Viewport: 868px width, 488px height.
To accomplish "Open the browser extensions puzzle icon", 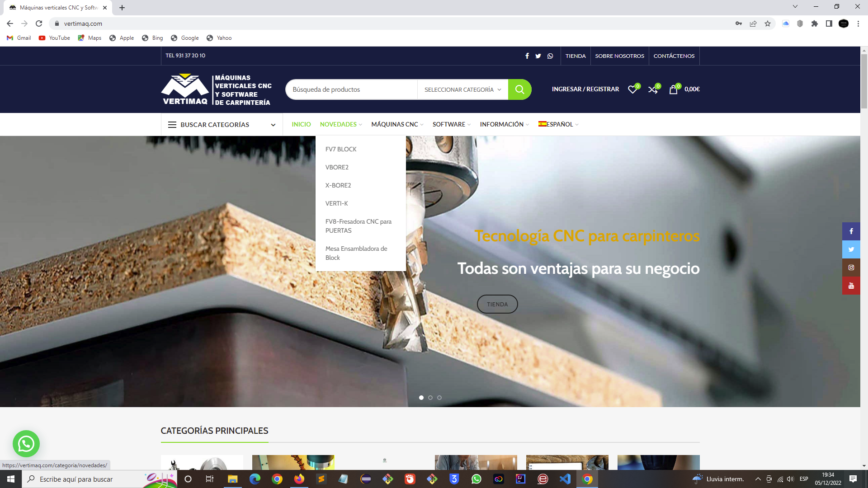I will (815, 23).
